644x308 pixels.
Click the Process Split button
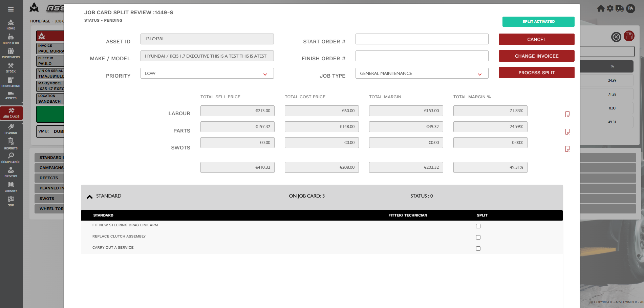(x=536, y=73)
